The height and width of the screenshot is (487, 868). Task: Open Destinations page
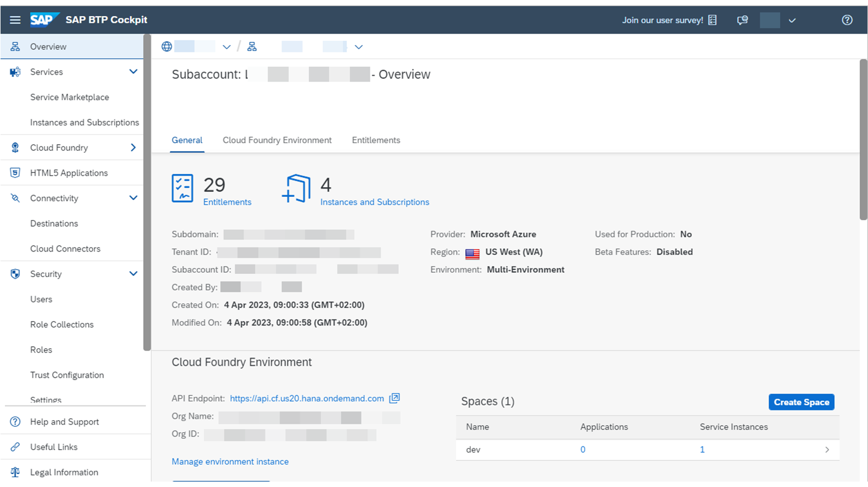coord(54,223)
